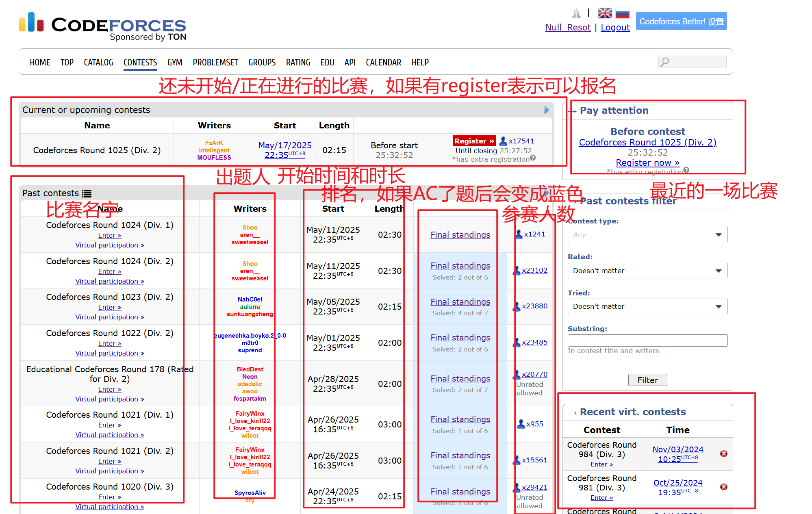
Task: Click the red Register button
Action: click(474, 141)
